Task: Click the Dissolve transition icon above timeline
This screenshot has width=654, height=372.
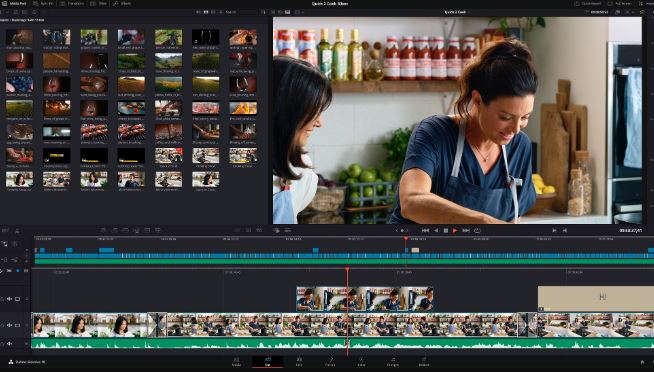Action: pos(248,230)
